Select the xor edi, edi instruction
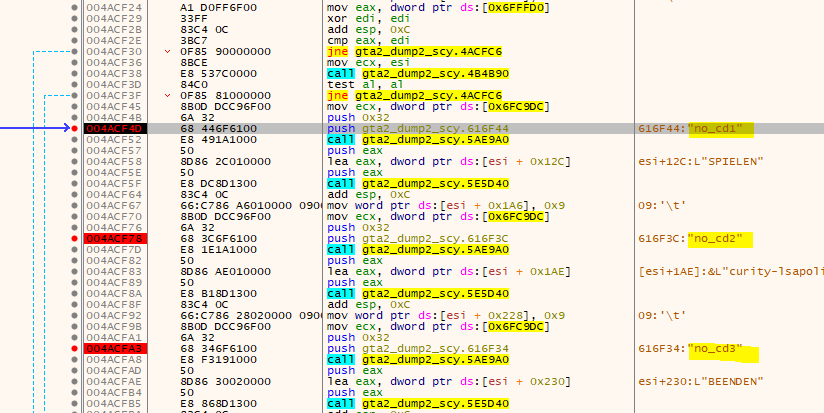 coord(368,18)
